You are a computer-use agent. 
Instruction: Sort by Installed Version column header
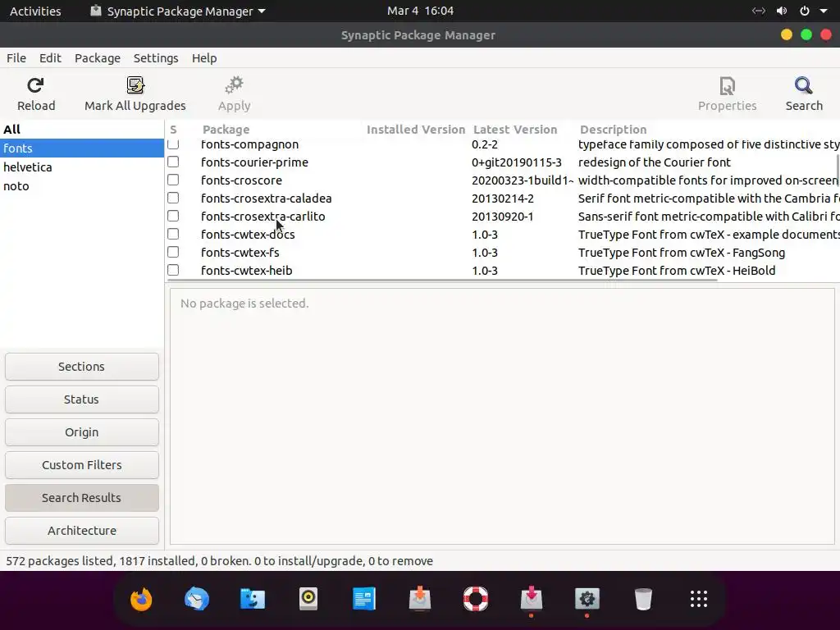coord(416,129)
